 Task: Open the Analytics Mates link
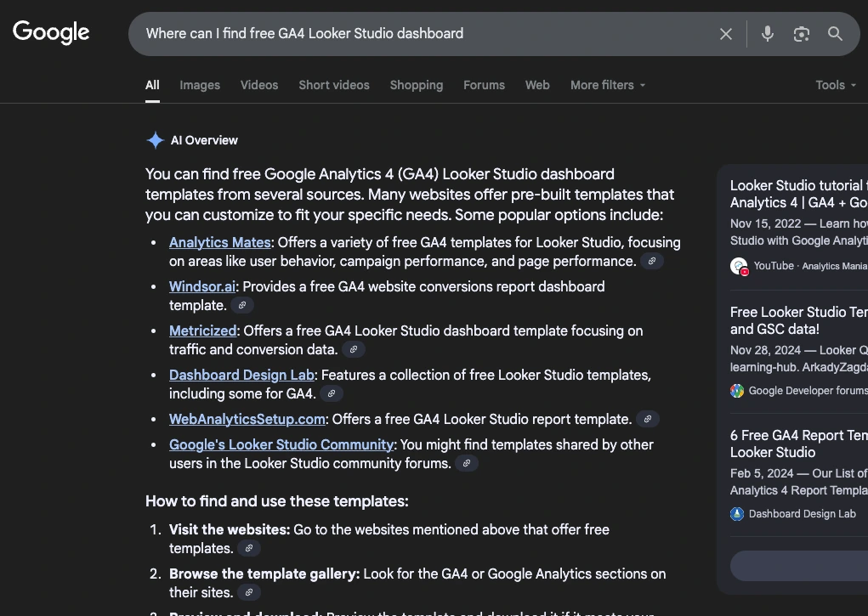[x=220, y=242]
